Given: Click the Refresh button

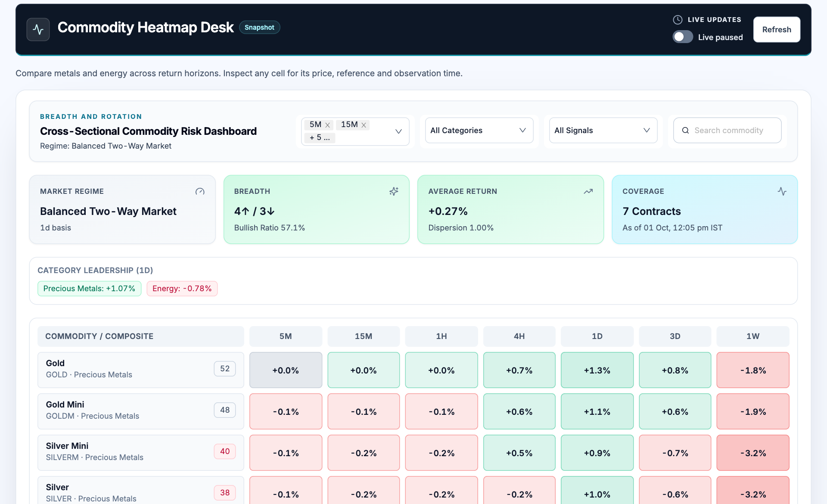Looking at the screenshot, I should tap(777, 29).
